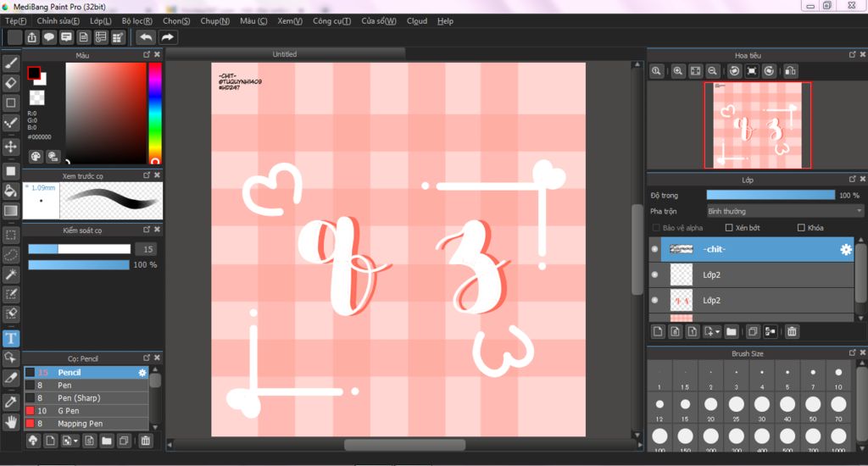
Task: Click the canvas horizontal scrollbar
Action: [404, 445]
